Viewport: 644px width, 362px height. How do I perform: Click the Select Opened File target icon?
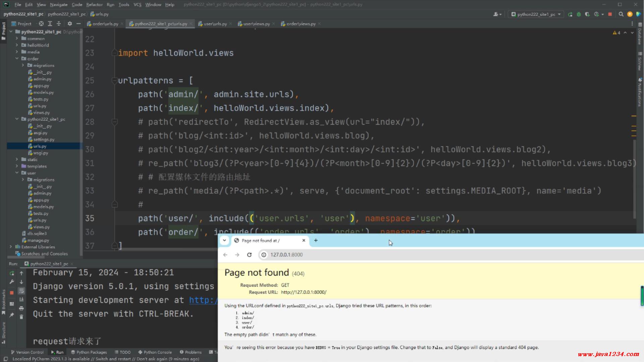coord(41,23)
